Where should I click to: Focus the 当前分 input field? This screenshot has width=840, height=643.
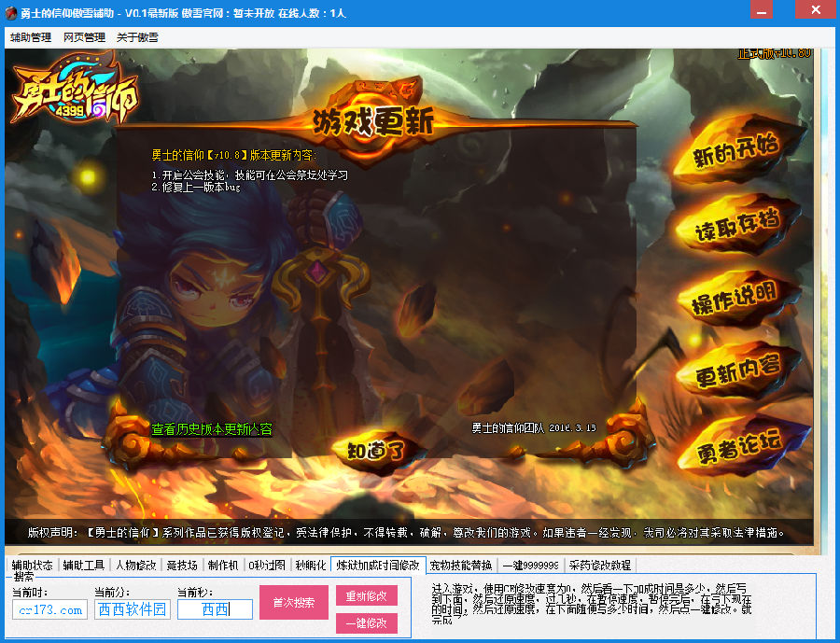pos(133,609)
